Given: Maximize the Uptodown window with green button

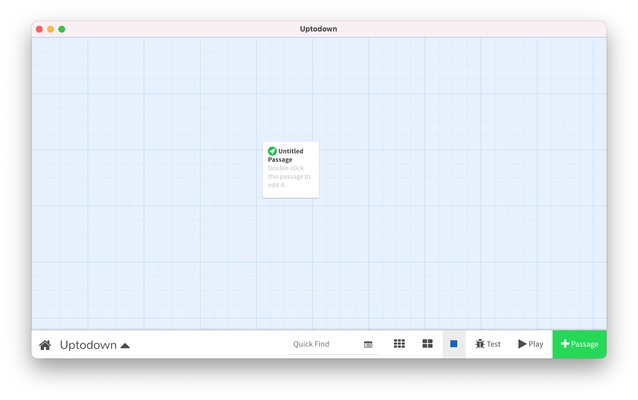Looking at the screenshot, I should point(62,29).
